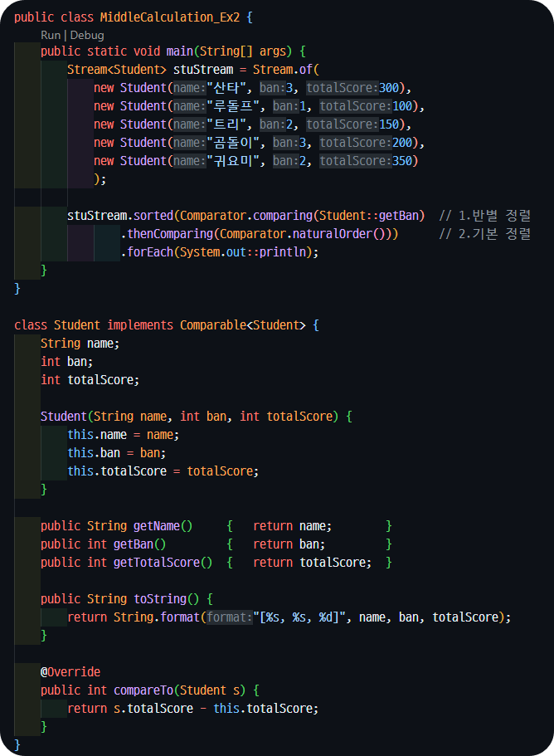
Task: Click the forEach method call
Action: 150,252
